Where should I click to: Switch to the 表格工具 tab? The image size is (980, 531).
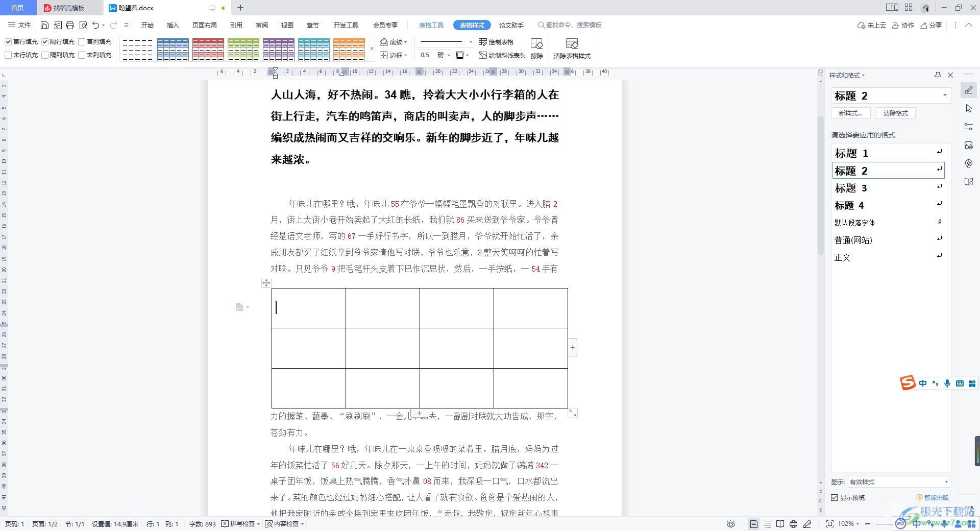pos(431,25)
